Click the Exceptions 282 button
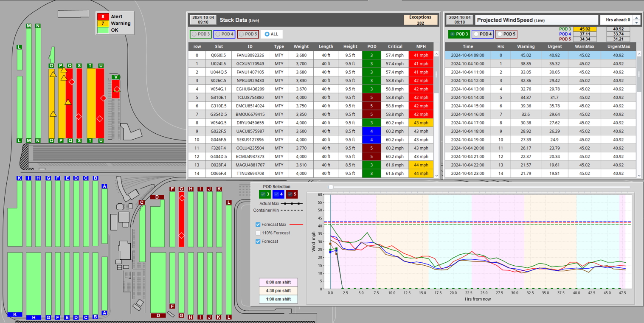The height and width of the screenshot is (323, 644). [x=420, y=20]
